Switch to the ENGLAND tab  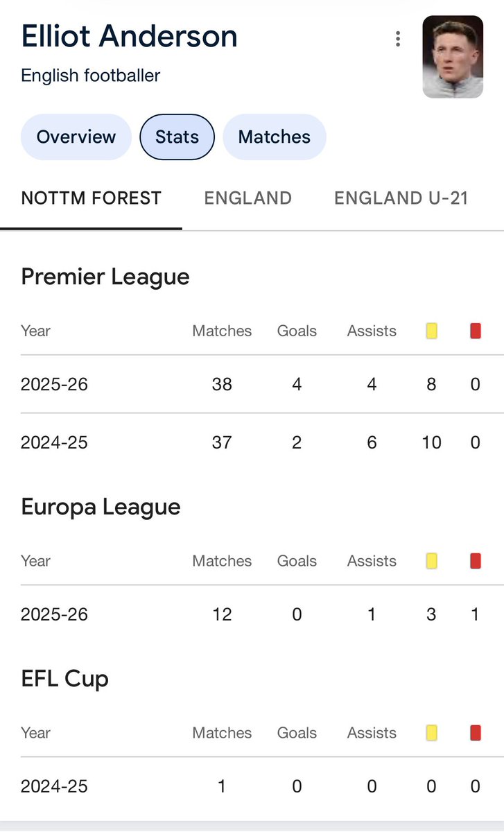pos(247,198)
